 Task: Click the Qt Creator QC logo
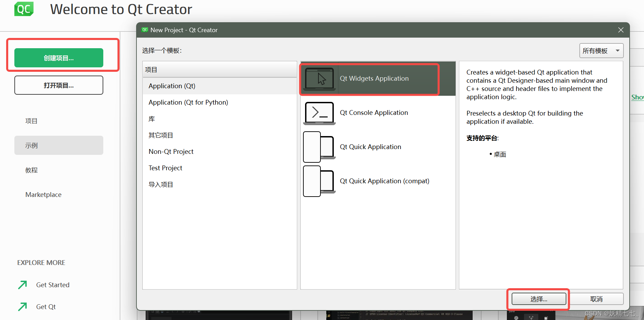(24, 9)
